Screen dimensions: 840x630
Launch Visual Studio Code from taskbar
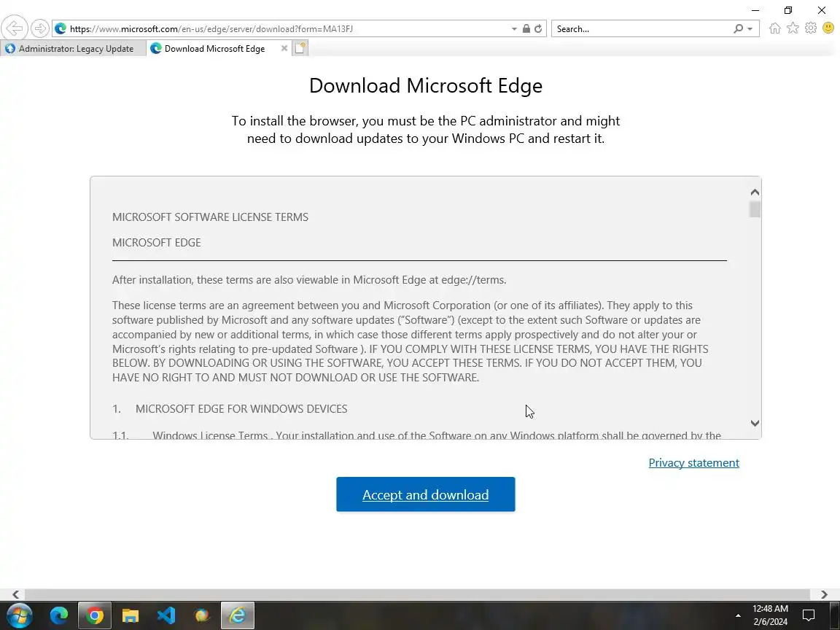coord(166,615)
